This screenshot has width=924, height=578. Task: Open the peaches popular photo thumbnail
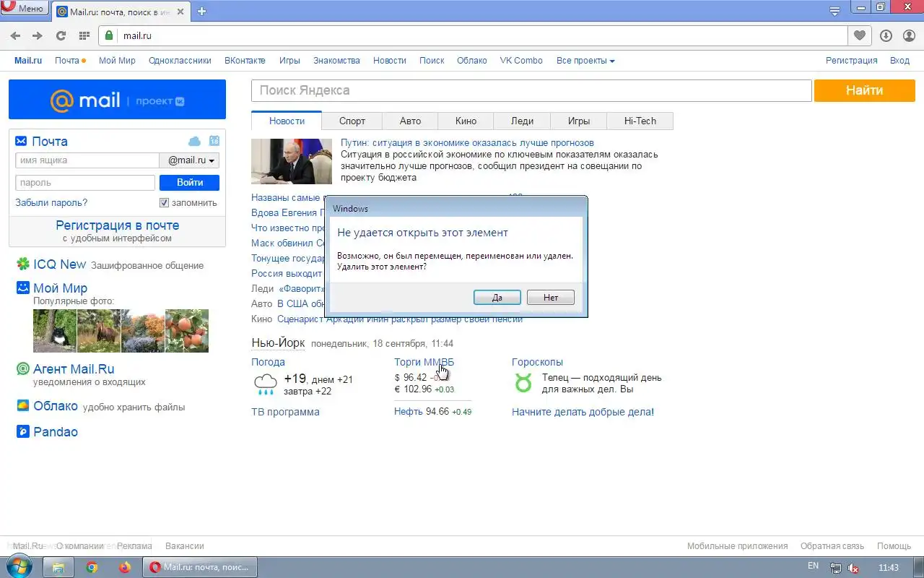187,331
